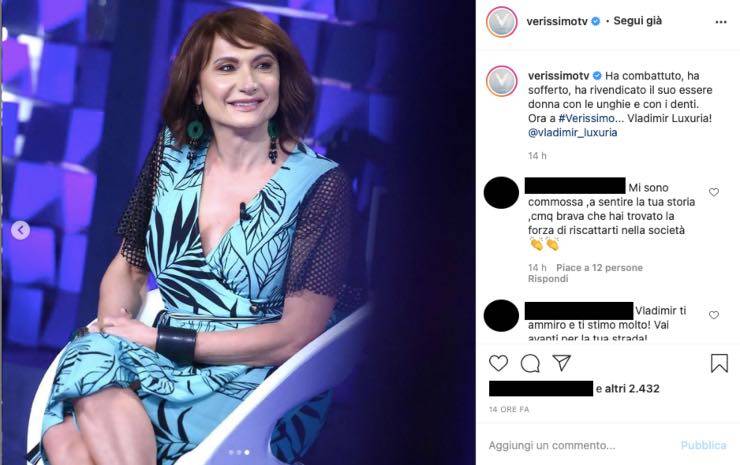
Task: Like the first comment's heart
Action: [x=713, y=192]
